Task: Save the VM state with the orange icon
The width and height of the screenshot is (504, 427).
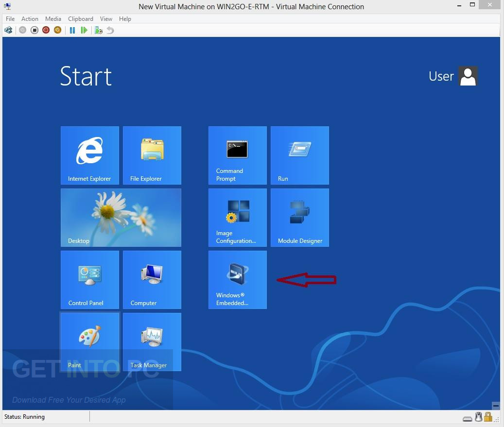Action: pyautogui.click(x=57, y=30)
